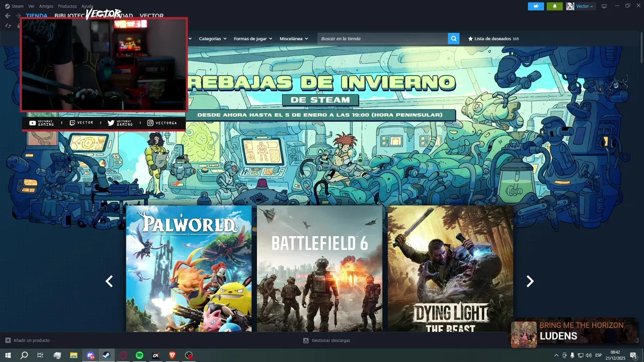Open the Productos menu
644x362 pixels.
(x=67, y=6)
